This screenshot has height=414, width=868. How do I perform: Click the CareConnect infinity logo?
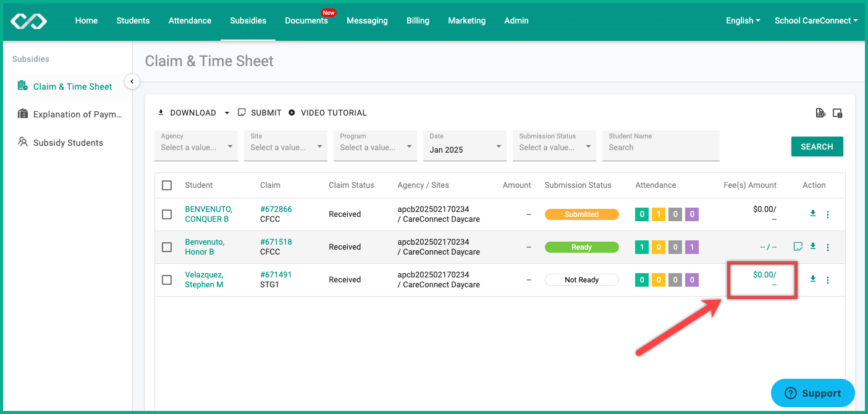click(28, 21)
